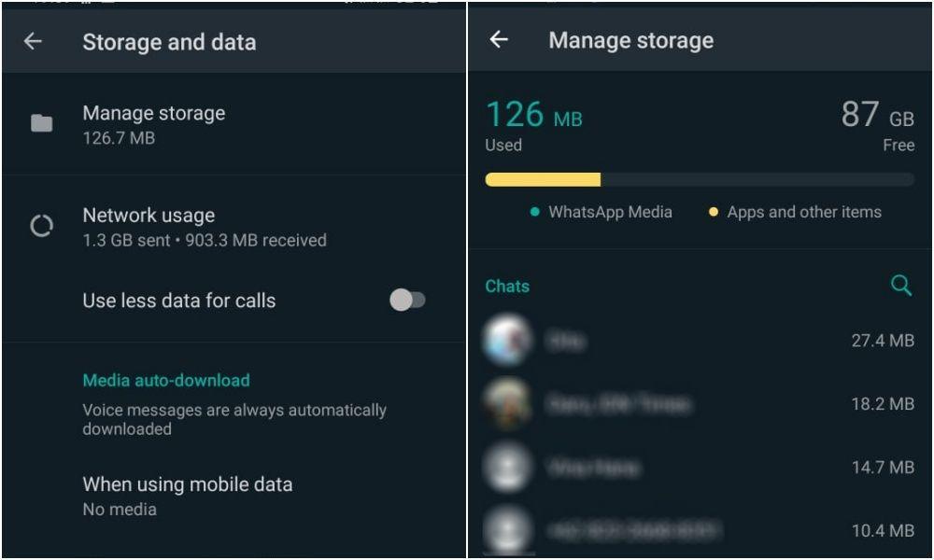Screen dimensions: 934x560
Task: Open the chat using 18.2 MB
Action: point(700,404)
